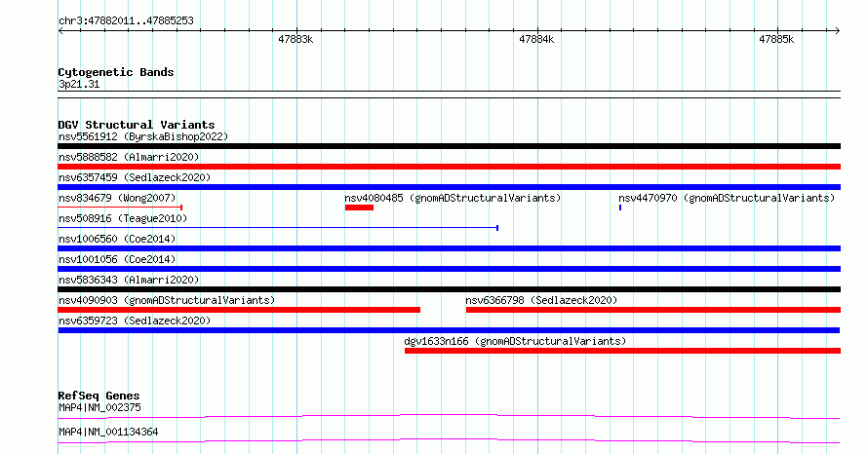This screenshot has height=454, width=868.
Task: Click the left arrow on the ruler
Action: (x=60, y=31)
